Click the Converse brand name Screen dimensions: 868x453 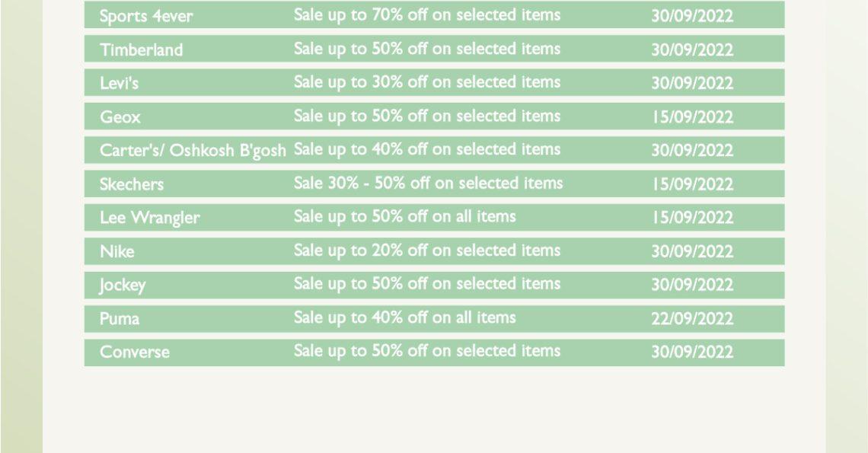135,353
